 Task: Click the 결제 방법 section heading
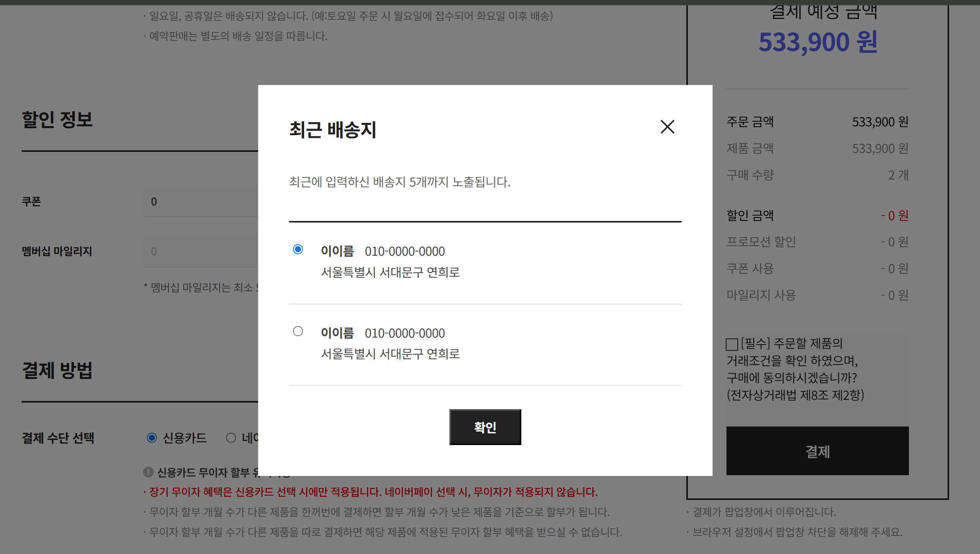click(x=57, y=370)
